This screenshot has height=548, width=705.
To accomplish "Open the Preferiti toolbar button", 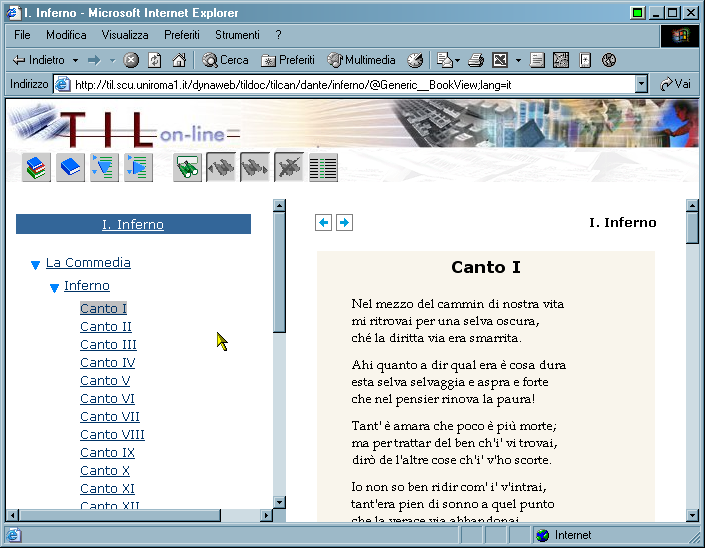I will [x=288, y=60].
